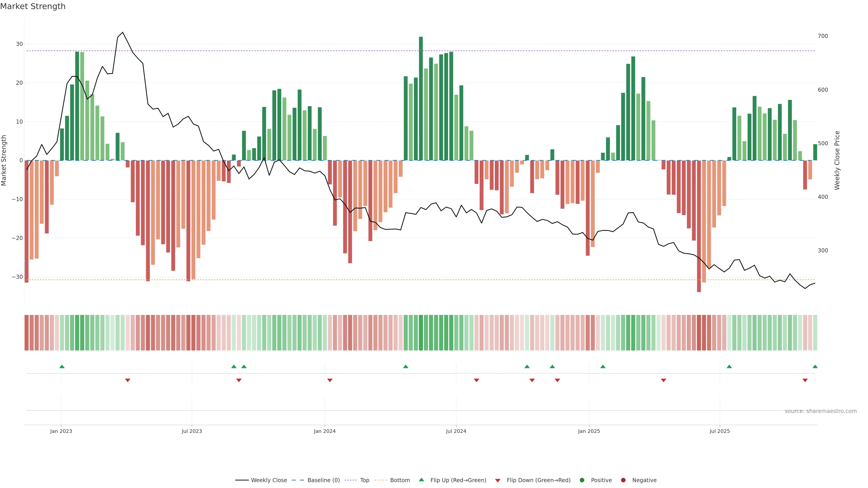
Task: Click the Flip Up triangle marker just after Jul 2025
Action: [729, 366]
